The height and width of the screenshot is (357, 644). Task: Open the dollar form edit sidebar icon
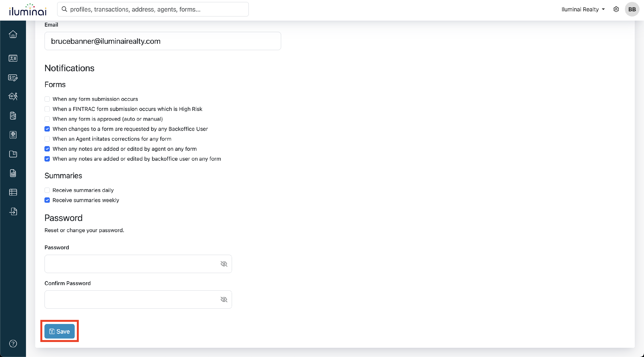coord(13,77)
